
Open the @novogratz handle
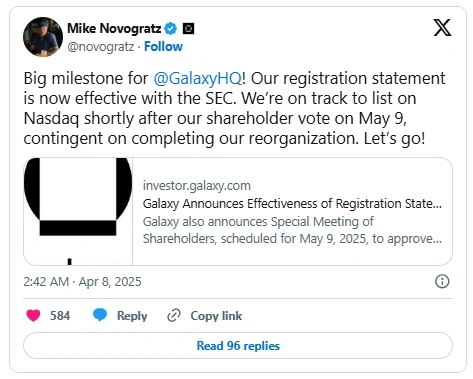tap(101, 47)
